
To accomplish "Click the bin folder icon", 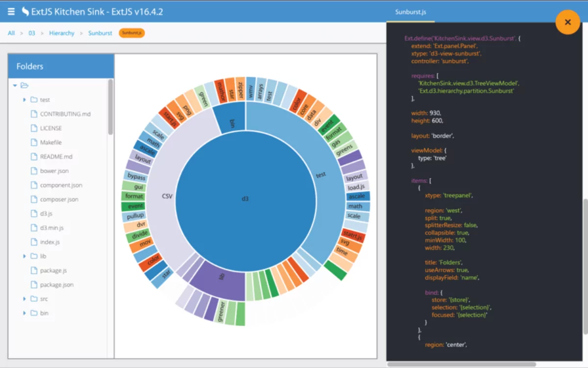I will coord(34,313).
